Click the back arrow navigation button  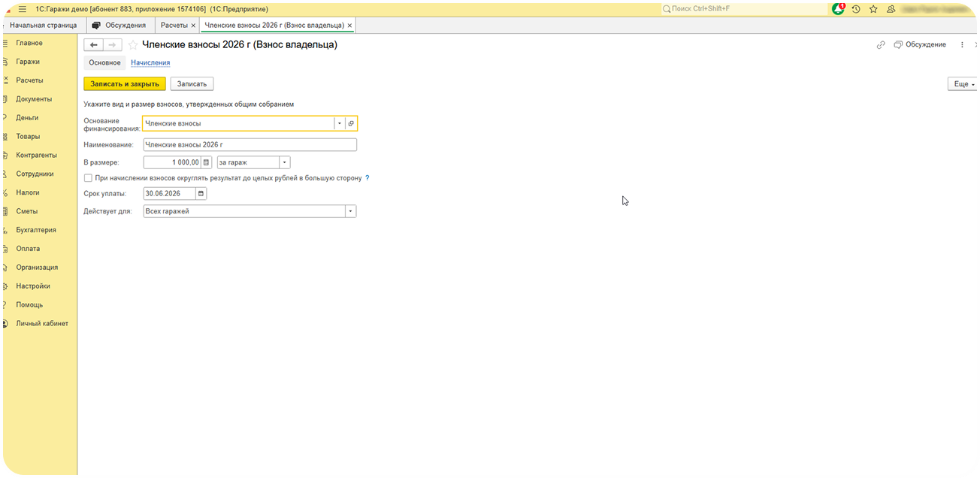click(93, 45)
